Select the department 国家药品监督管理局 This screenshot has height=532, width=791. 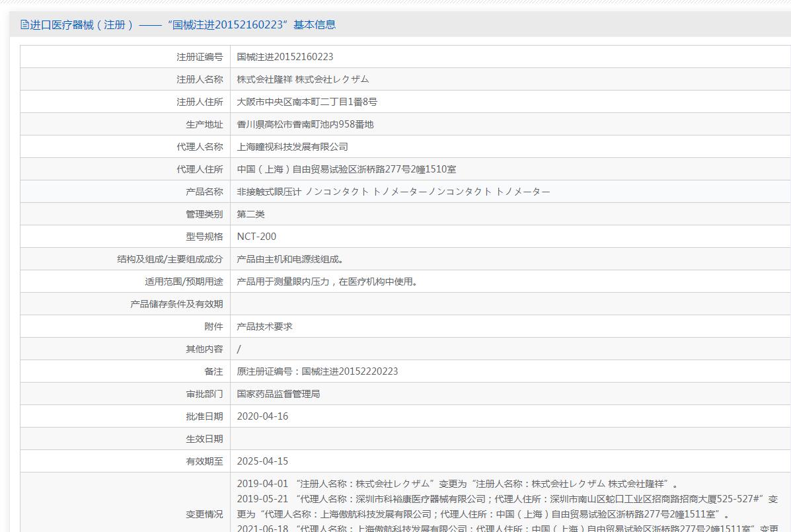[278, 394]
